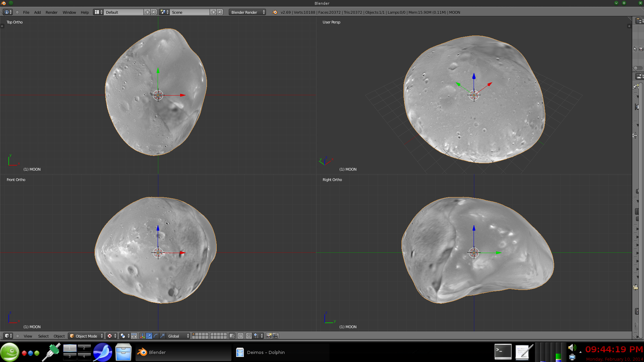Click restrict select cursor icon in outliner
The image size is (644, 362).
[635, 49]
